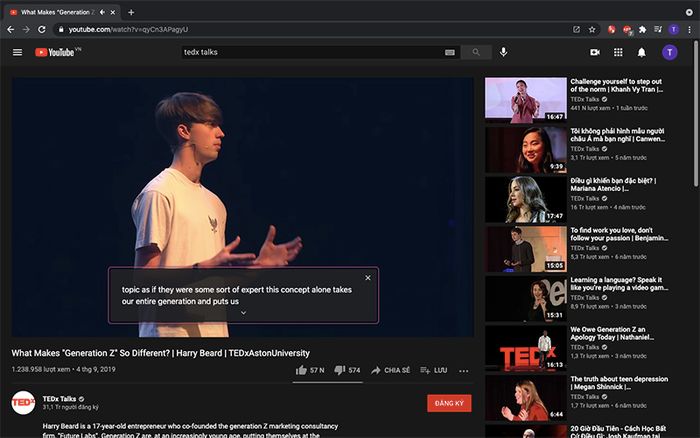Bookmark this page with star icon
700x438 pixels.
[x=592, y=29]
